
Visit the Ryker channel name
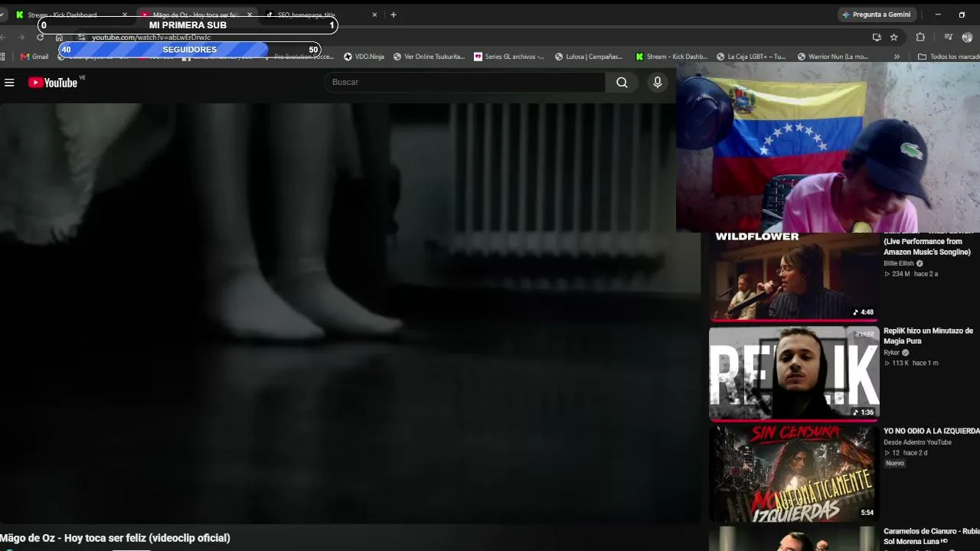pos(891,353)
